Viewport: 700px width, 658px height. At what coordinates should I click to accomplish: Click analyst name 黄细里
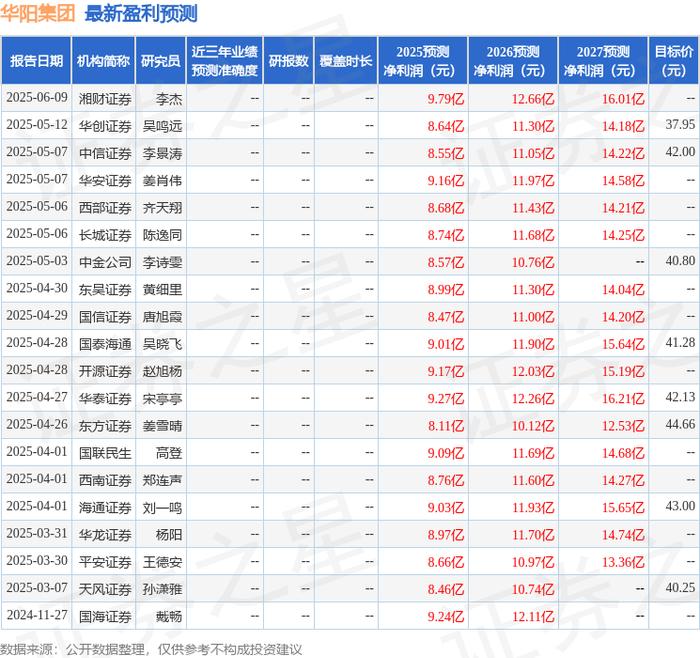tap(162, 290)
